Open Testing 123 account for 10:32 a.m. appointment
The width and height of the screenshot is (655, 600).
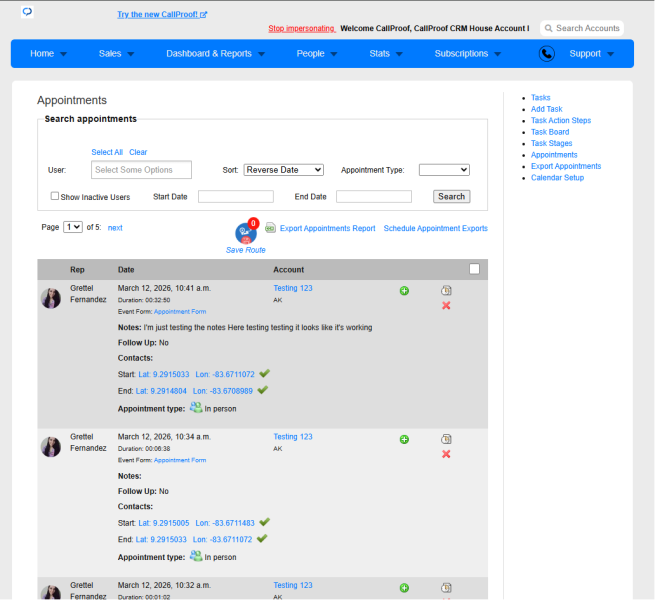(x=293, y=585)
